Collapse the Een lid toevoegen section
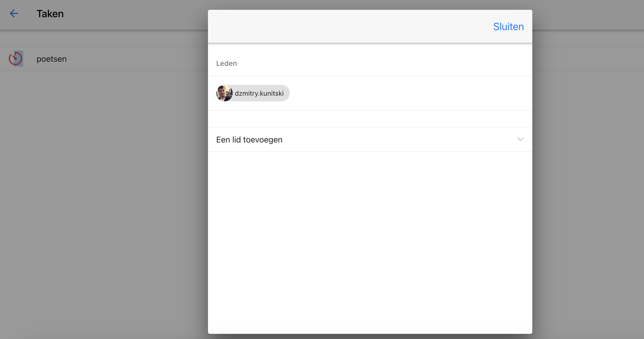The image size is (644, 339). 249,139
